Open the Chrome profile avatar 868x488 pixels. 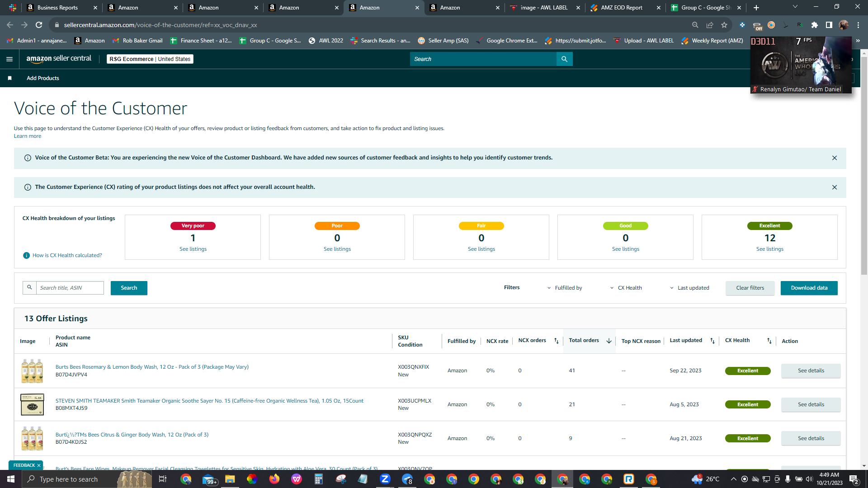click(844, 25)
